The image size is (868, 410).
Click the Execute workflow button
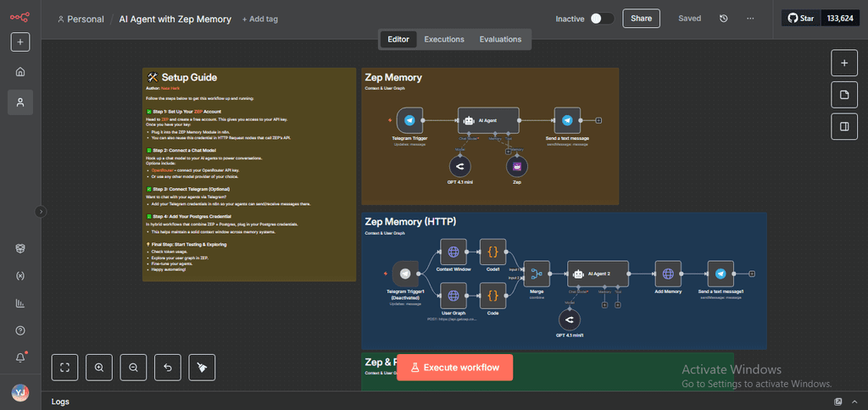[x=454, y=368]
